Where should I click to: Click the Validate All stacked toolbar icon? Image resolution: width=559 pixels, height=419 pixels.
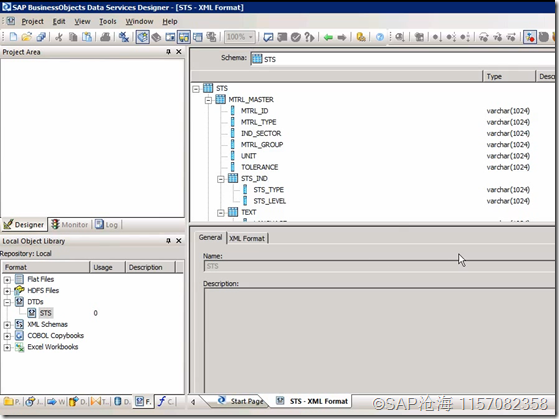point(282,37)
